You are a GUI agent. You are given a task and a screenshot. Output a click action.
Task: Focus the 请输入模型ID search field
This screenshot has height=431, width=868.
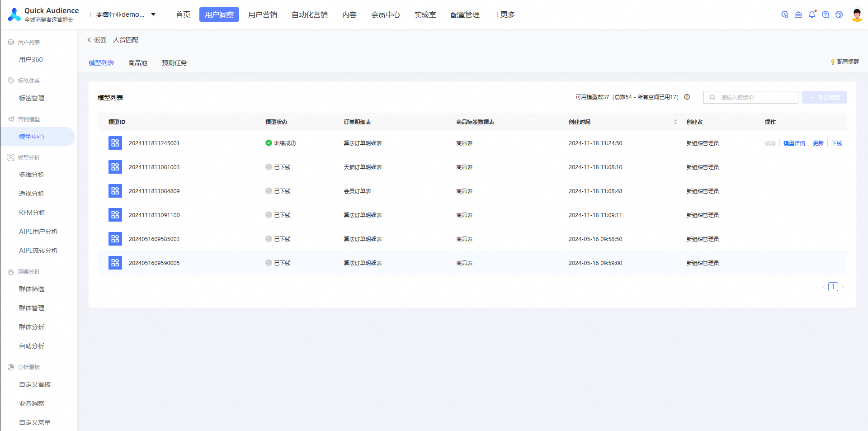point(750,97)
